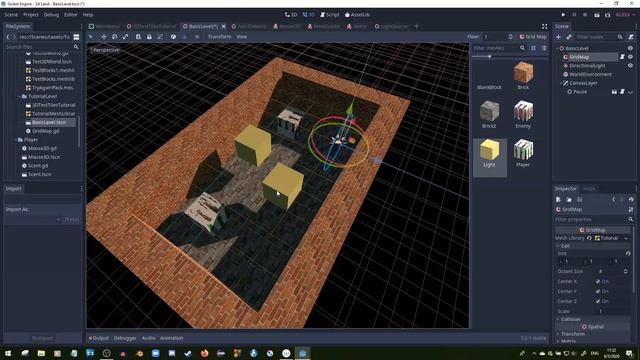The height and width of the screenshot is (360, 640).
Task: Open the Scene menu
Action: 11,15
